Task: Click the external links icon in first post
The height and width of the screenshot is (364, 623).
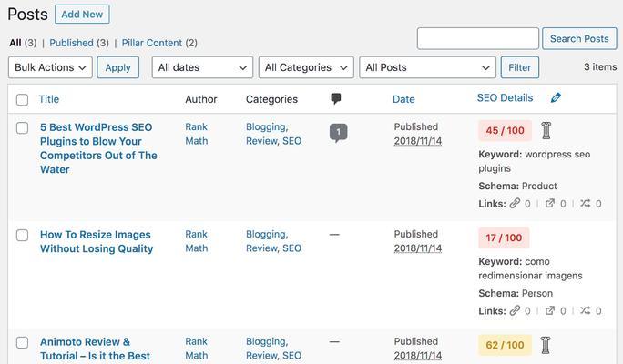Action: pos(550,203)
